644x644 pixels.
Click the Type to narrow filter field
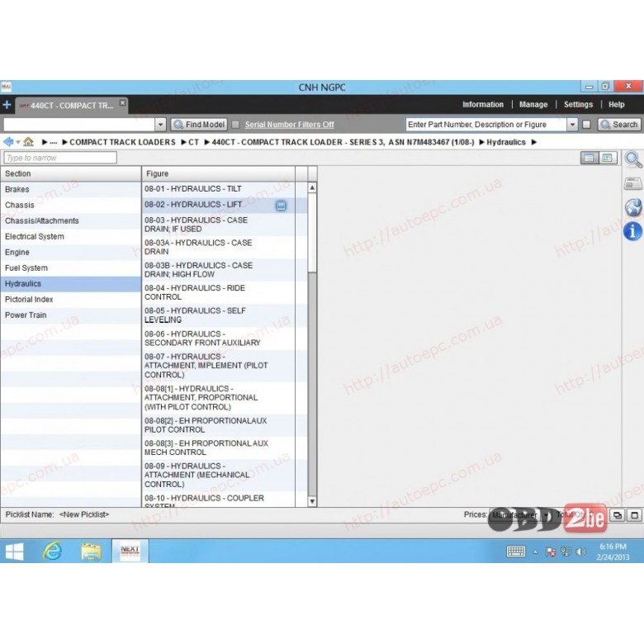pyautogui.click(x=60, y=158)
